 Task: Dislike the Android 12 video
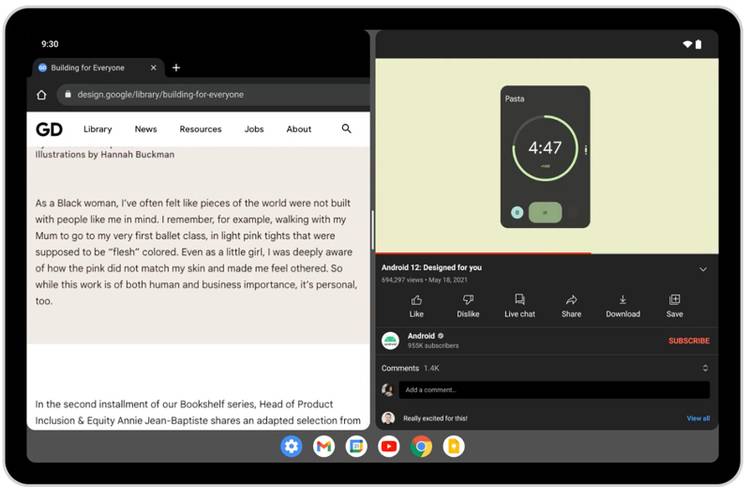pos(468,306)
